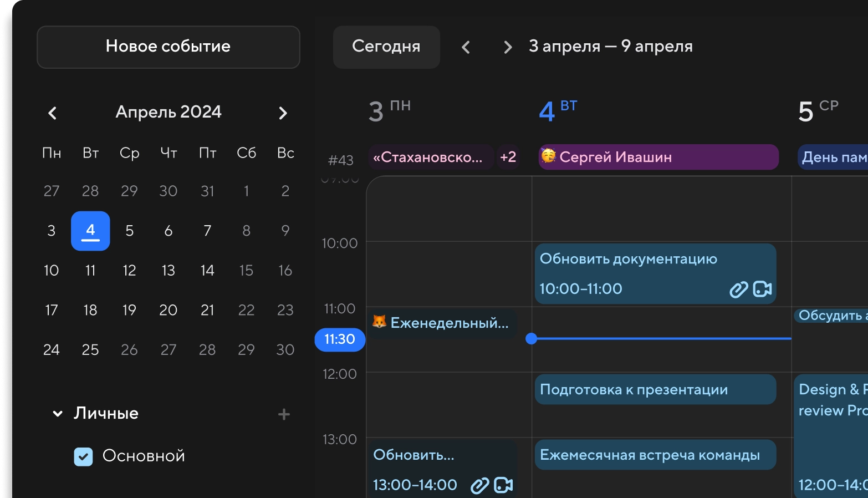
Task: Click video call icon on 13:00–14:00 event
Action: [503, 485]
